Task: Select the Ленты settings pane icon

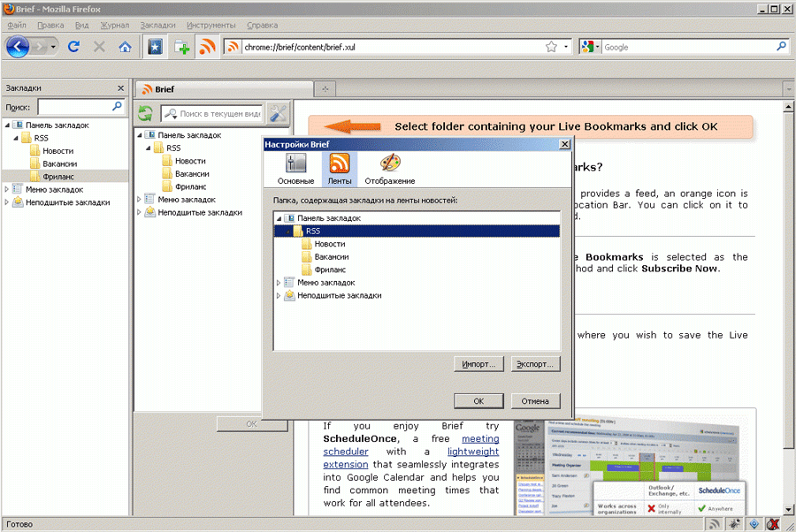Action: pyautogui.click(x=339, y=170)
